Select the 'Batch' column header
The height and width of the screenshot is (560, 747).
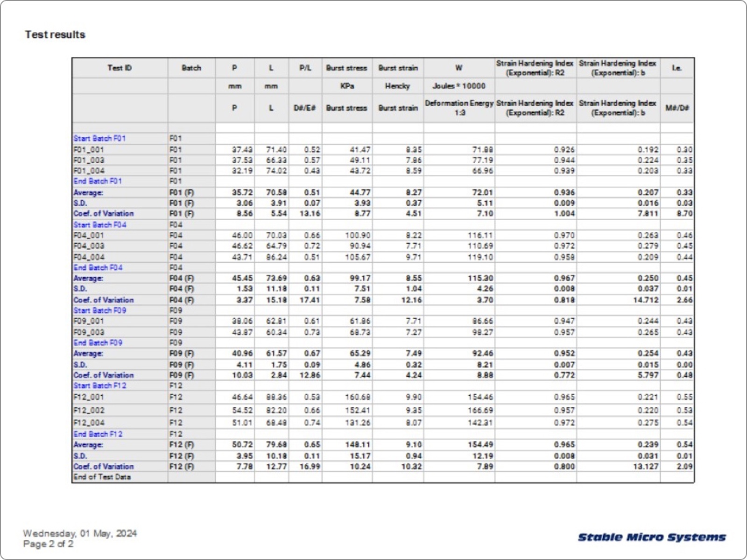[x=191, y=68]
